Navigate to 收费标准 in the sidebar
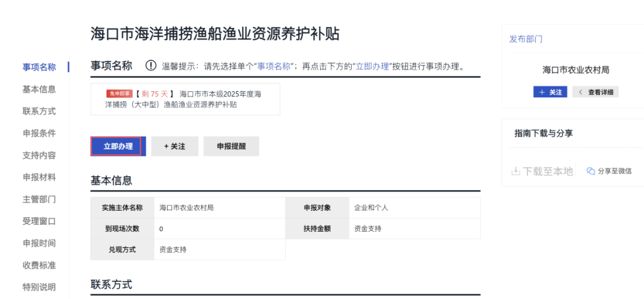Image resolution: width=644 pixels, height=299 pixels. 39,265
